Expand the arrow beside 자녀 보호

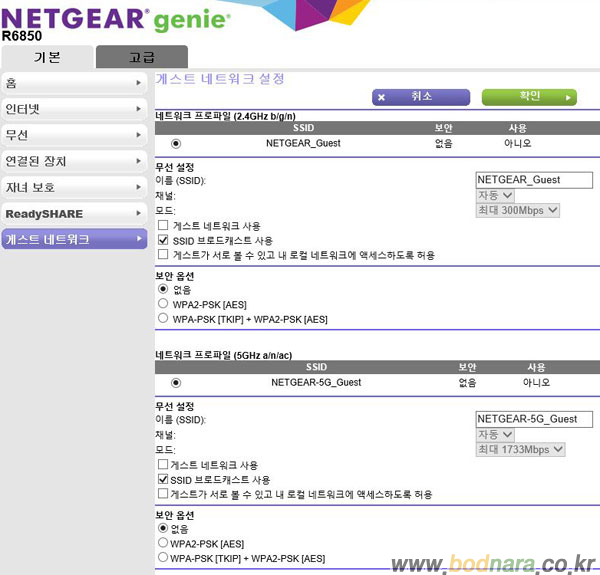tap(139, 187)
